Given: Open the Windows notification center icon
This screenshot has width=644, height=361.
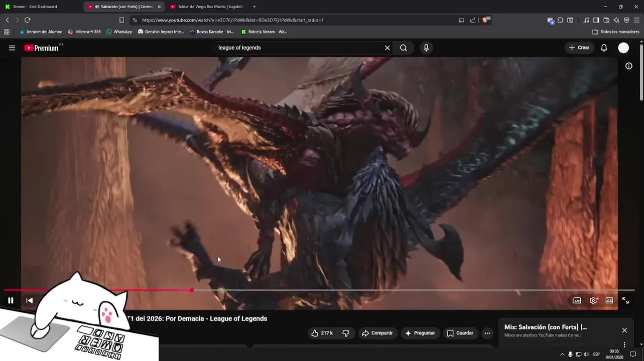Looking at the screenshot, I should click(x=633, y=354).
